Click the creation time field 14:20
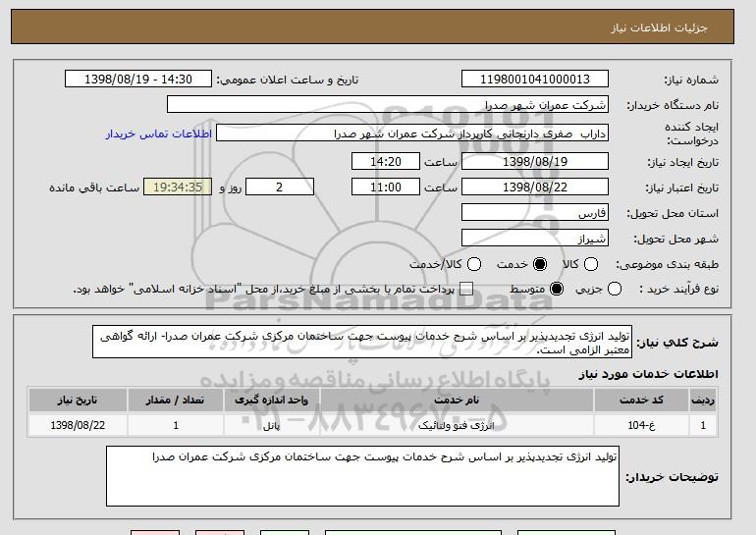 click(x=386, y=161)
